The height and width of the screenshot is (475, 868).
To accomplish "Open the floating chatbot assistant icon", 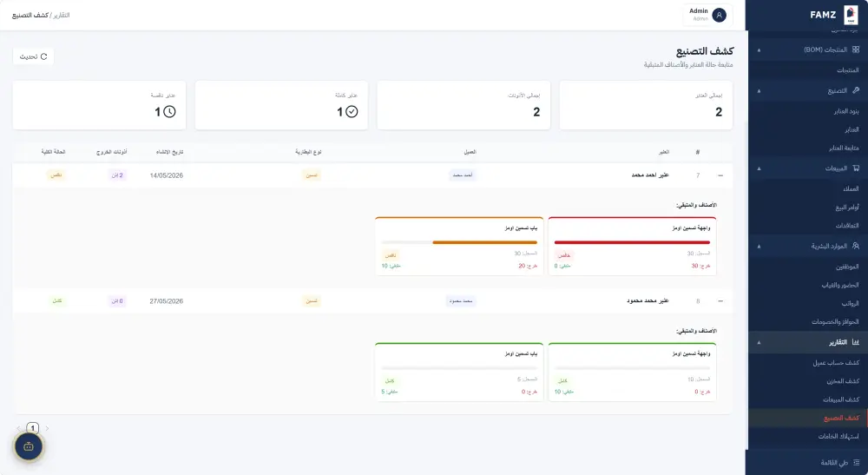I will [x=29, y=446].
